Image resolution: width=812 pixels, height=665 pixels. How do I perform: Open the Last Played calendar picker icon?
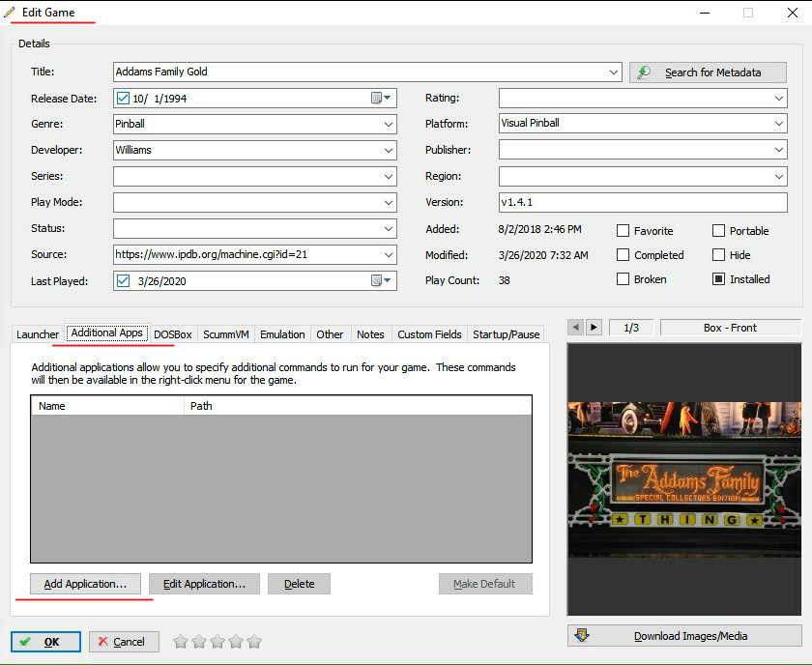point(381,280)
